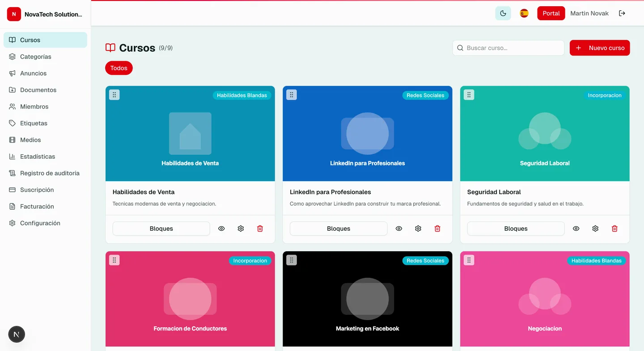This screenshot has width=644, height=351.
Task: Create a course with Nuevo curso
Action: [x=599, y=47]
